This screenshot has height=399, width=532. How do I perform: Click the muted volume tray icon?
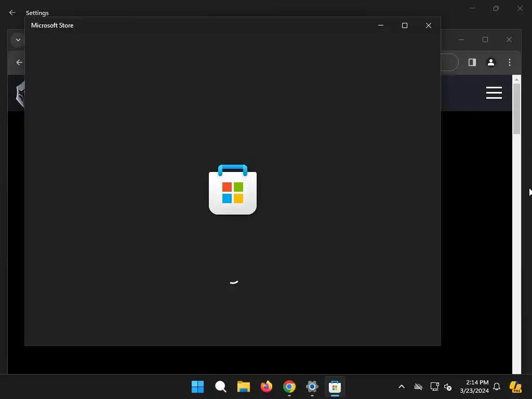[448, 387]
